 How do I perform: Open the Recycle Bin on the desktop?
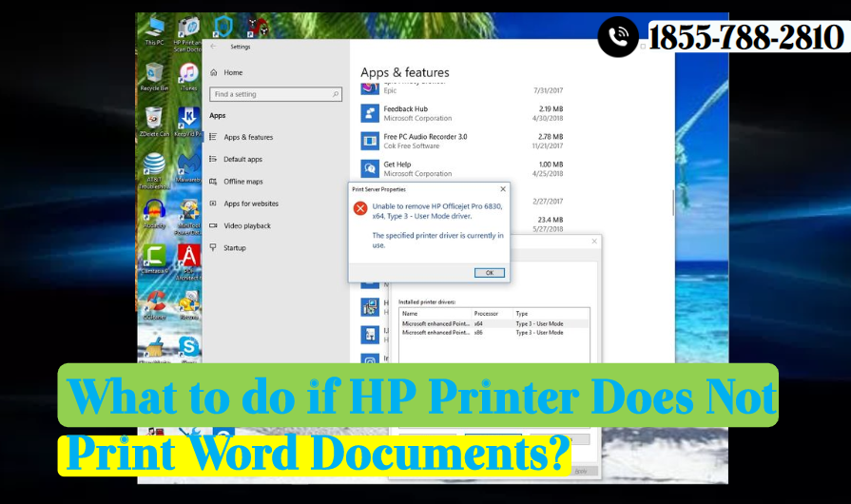[x=154, y=76]
